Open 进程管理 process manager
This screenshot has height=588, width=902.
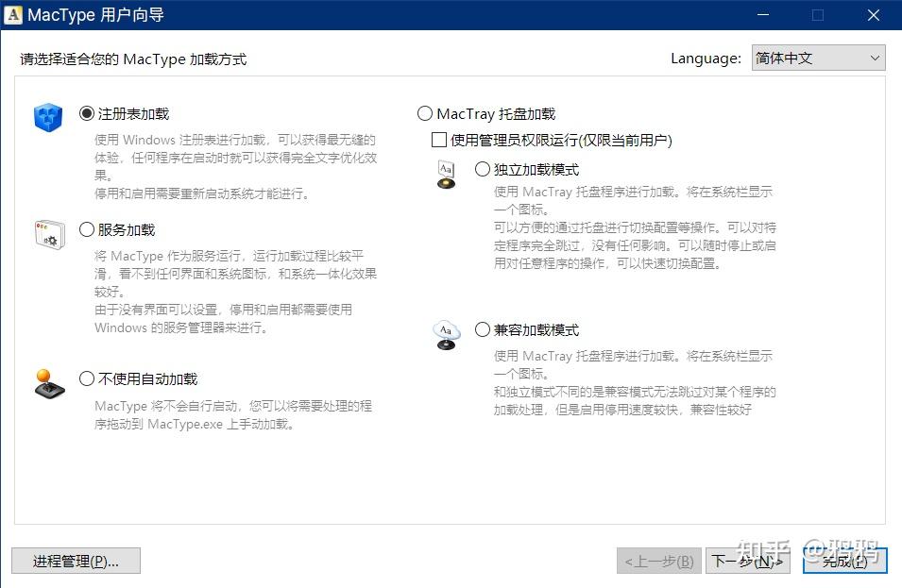pyautogui.click(x=75, y=560)
